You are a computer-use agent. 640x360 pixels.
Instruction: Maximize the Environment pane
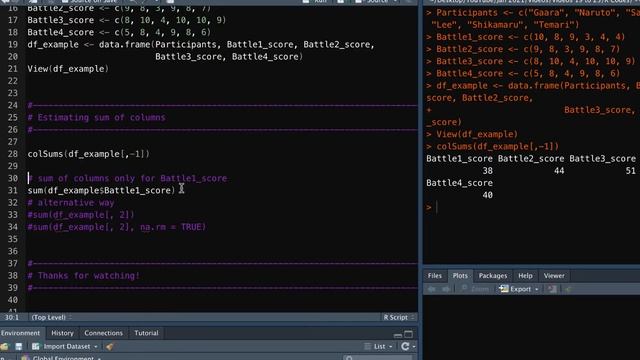pos(408,334)
